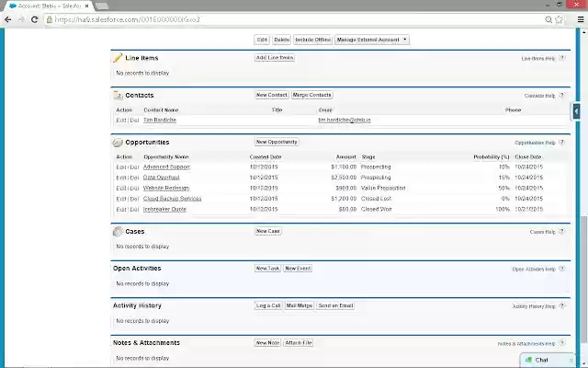The height and width of the screenshot is (368, 588).
Task: Click the Notes & Attachments Help question icon
Action: (561, 343)
